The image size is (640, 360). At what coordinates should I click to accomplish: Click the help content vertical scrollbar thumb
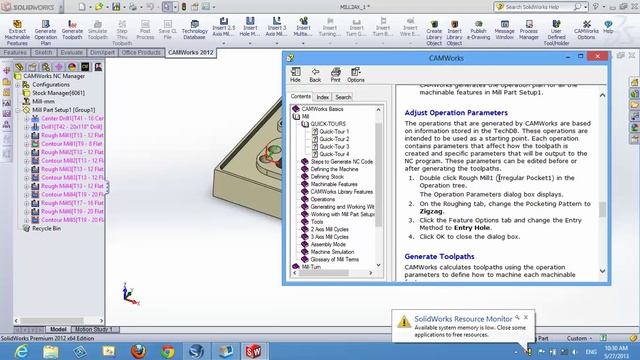coord(602,209)
